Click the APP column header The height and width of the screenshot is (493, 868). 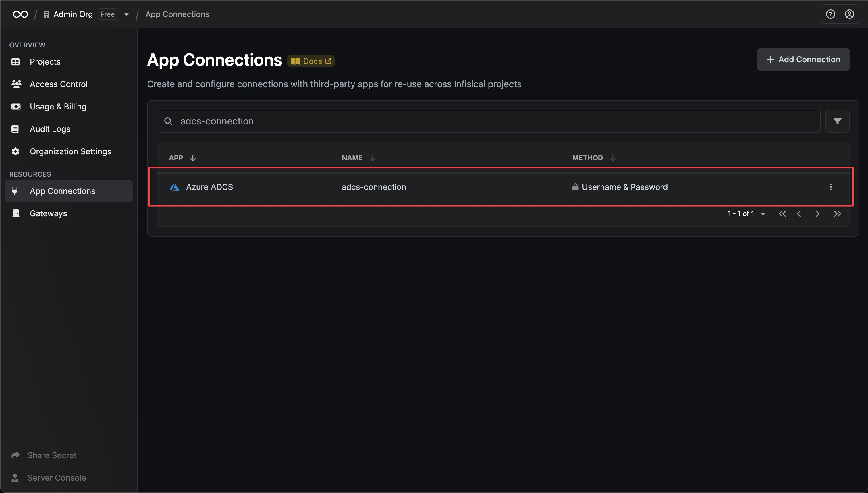pos(175,158)
